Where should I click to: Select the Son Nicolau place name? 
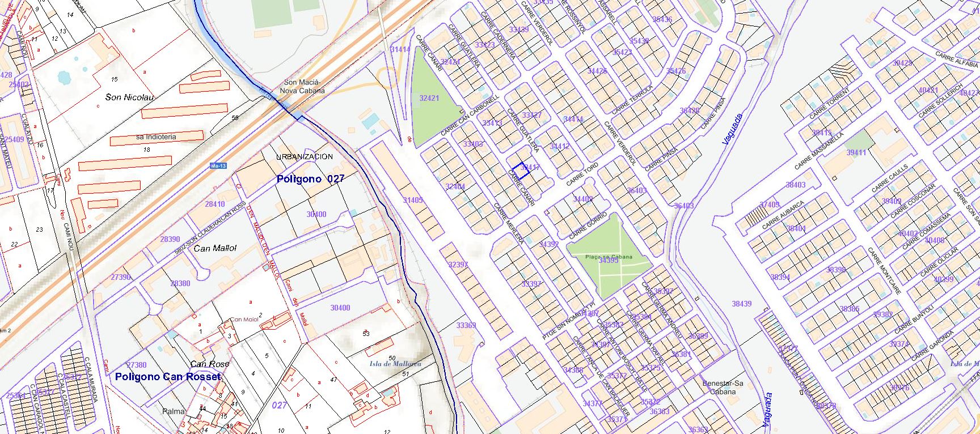click(x=129, y=97)
